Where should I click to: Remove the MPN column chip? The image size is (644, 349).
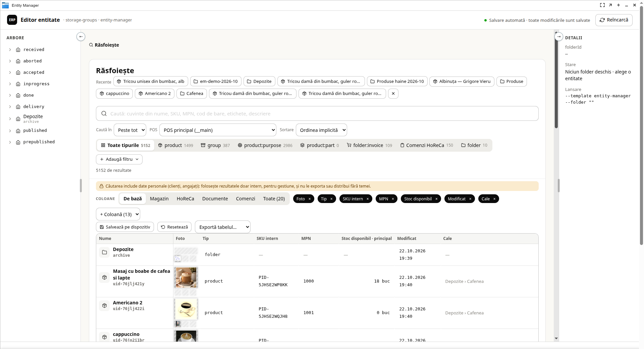(x=393, y=199)
